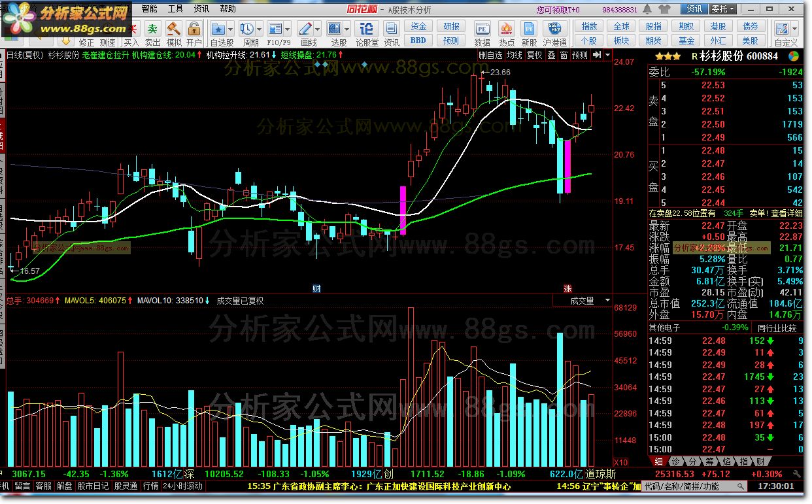
Task: Click the 美股 button
Action: [x=750, y=41]
